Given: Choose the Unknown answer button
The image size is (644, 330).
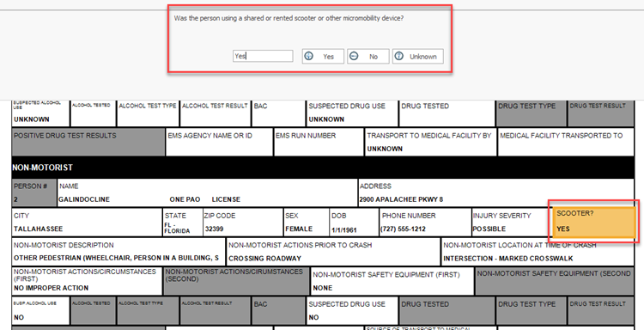Looking at the screenshot, I should 418,57.
